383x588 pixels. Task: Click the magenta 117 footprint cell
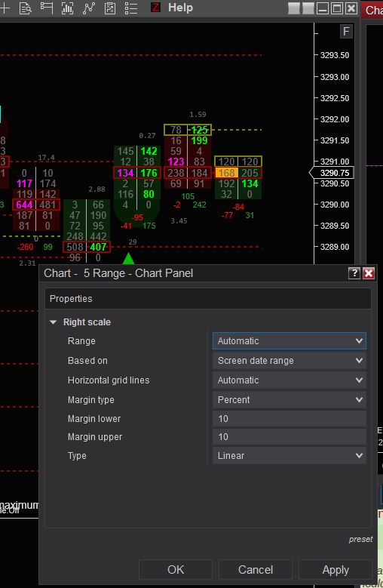(24, 183)
